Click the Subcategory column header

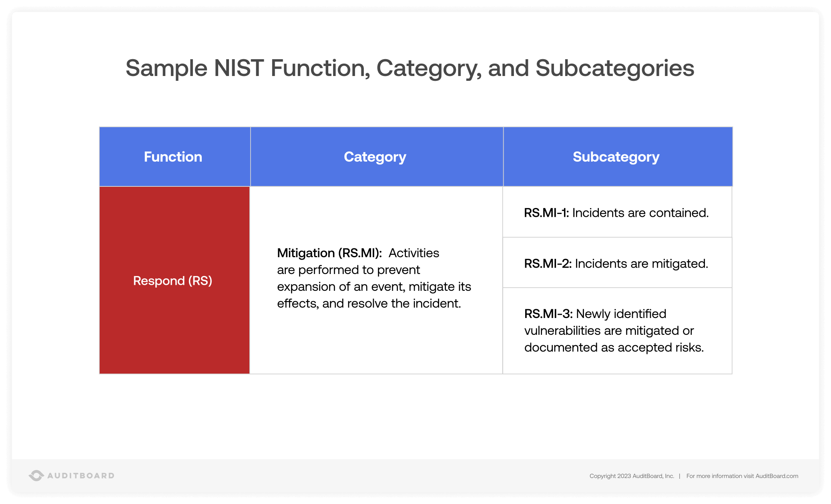[x=616, y=157]
